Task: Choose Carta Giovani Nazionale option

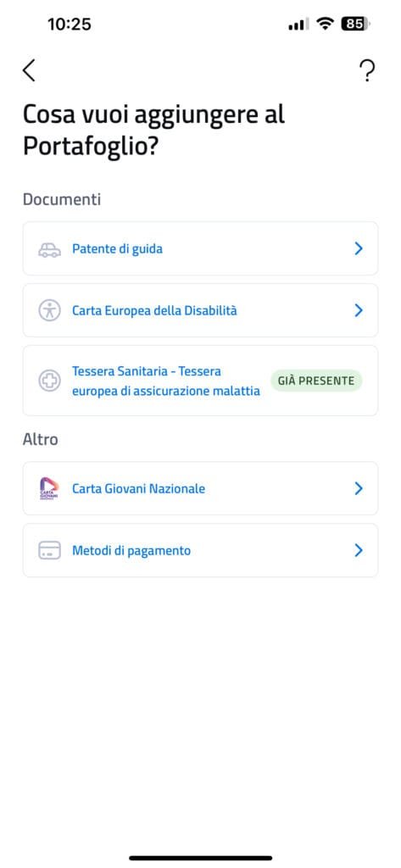Action: click(x=200, y=489)
